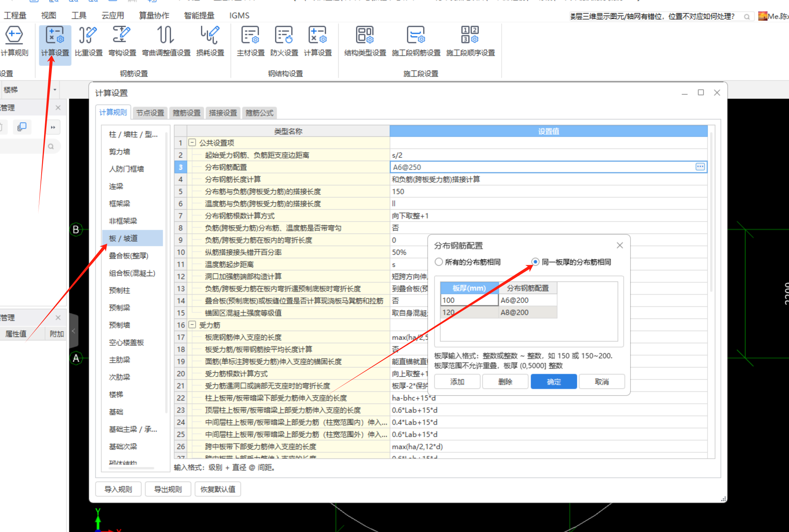This screenshot has height=532, width=789.
Task: Close the lower left 管理 panel
Action: (x=58, y=317)
